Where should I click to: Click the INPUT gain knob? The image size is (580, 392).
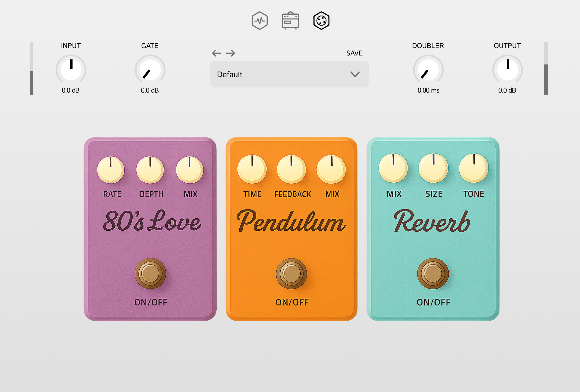tap(71, 70)
